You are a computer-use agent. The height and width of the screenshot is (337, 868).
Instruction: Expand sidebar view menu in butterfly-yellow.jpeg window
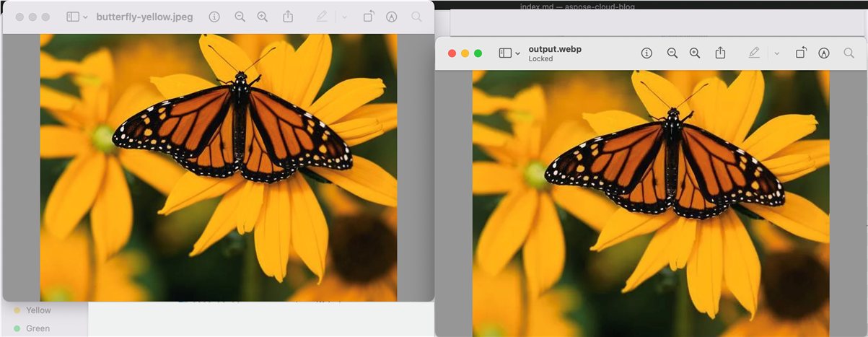pos(77,17)
